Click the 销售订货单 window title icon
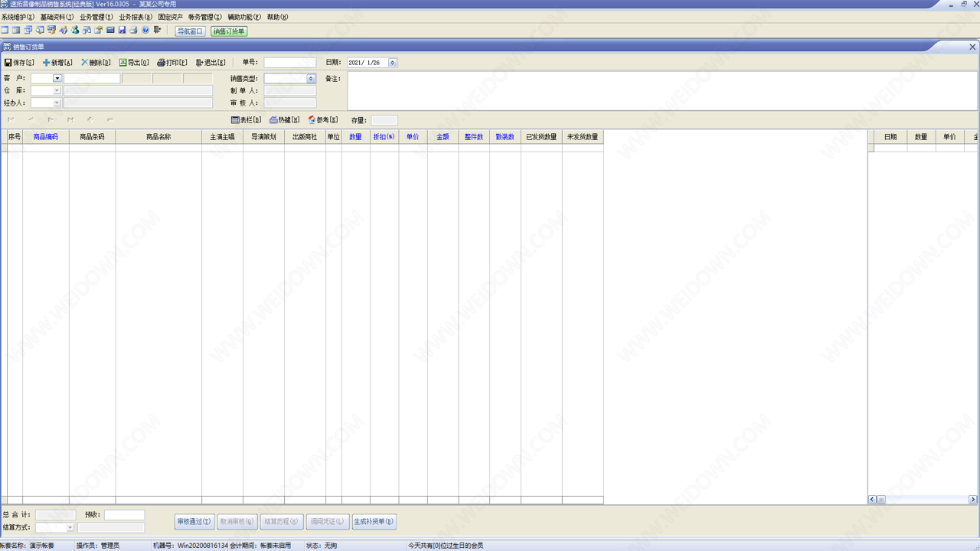 (7, 47)
